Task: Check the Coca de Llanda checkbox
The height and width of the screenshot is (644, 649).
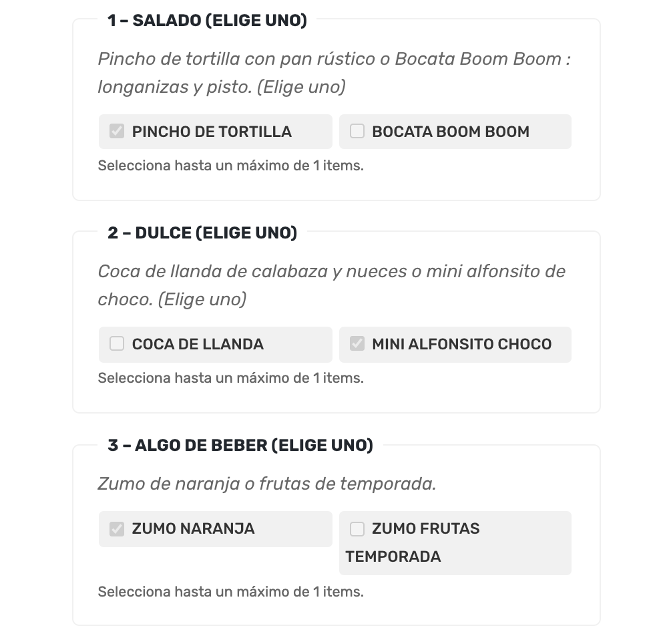Action: (x=117, y=344)
